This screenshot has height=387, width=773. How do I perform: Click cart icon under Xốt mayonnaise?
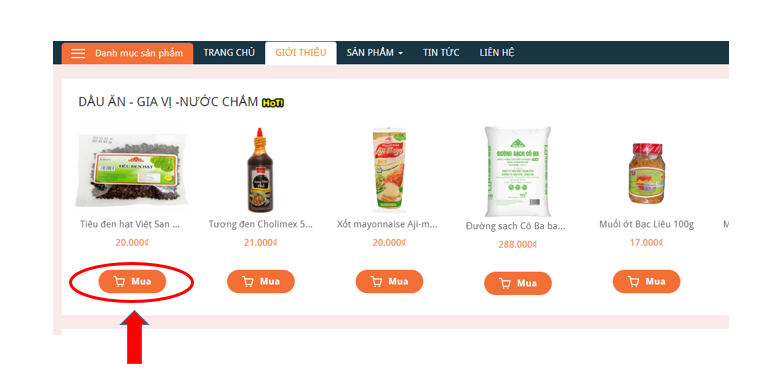click(x=376, y=281)
